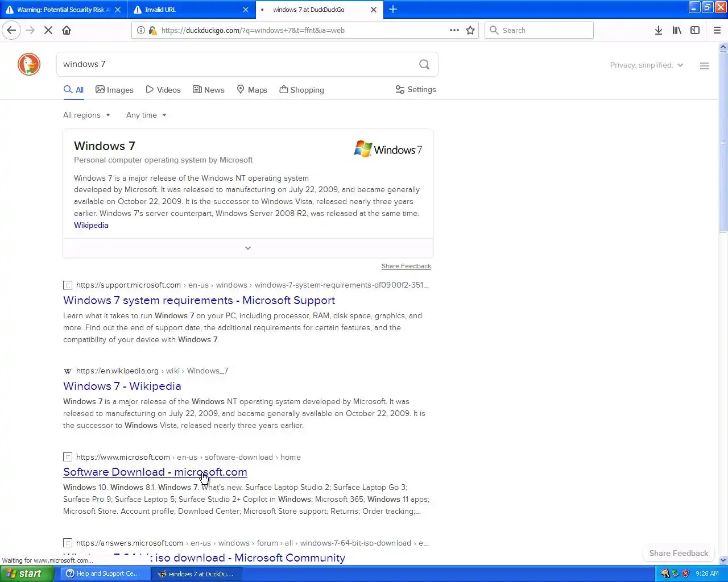
Task: Select the Images search tab
Action: [x=114, y=90]
